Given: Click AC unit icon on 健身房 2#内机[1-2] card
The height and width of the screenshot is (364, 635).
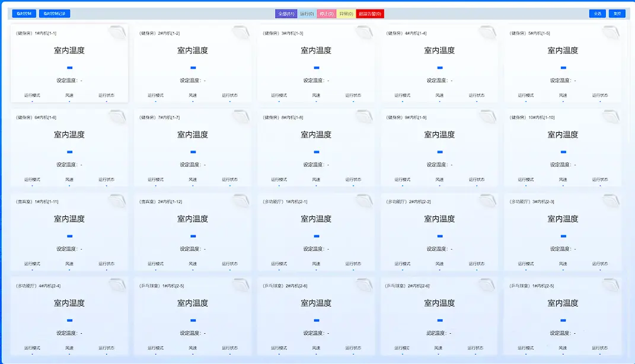Looking at the screenshot, I should click(241, 33).
